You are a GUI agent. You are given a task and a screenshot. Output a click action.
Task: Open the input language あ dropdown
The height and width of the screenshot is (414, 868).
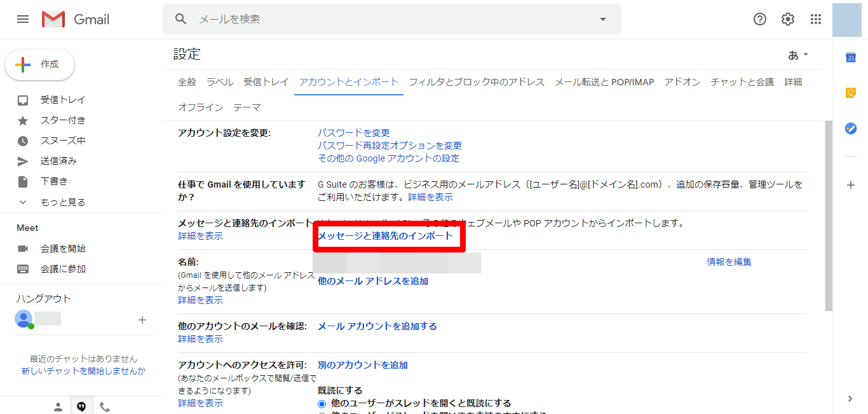798,55
